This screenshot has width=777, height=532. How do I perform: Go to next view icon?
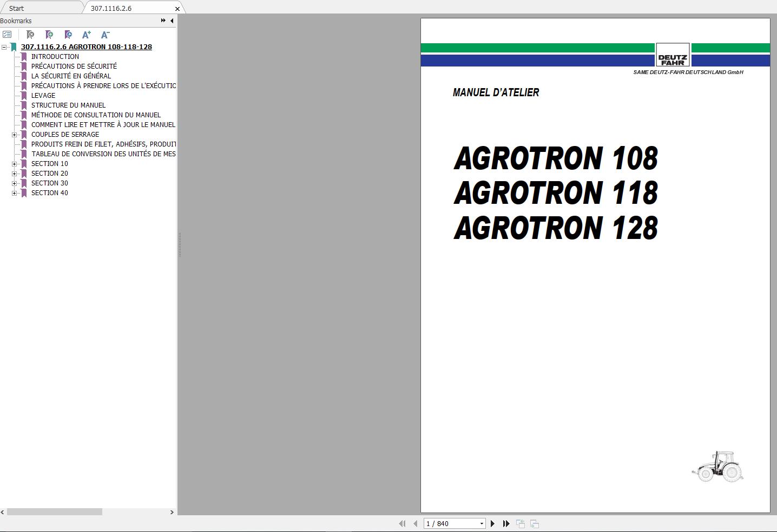click(x=535, y=523)
